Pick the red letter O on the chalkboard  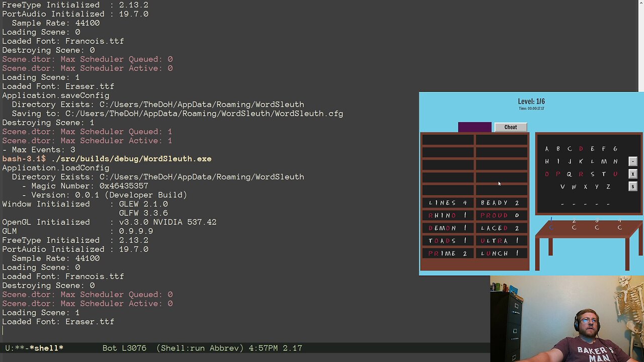pos(547,174)
